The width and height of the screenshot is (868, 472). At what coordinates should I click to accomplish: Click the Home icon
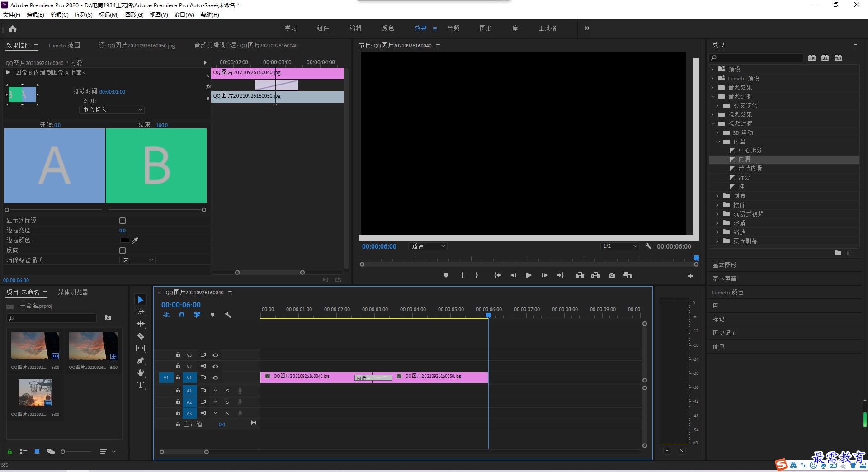coord(13,28)
